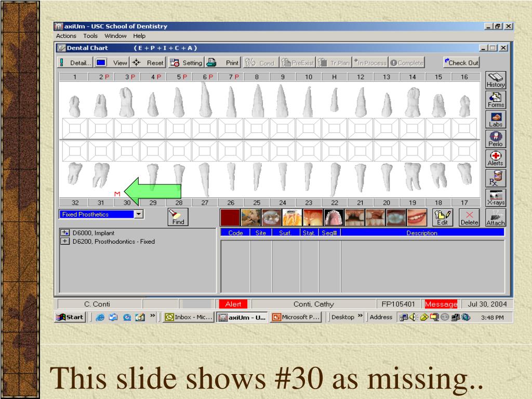Screen dimensions: 532x399
Task: Select the amalgam filling photo thumbnail
Action: 271,218
